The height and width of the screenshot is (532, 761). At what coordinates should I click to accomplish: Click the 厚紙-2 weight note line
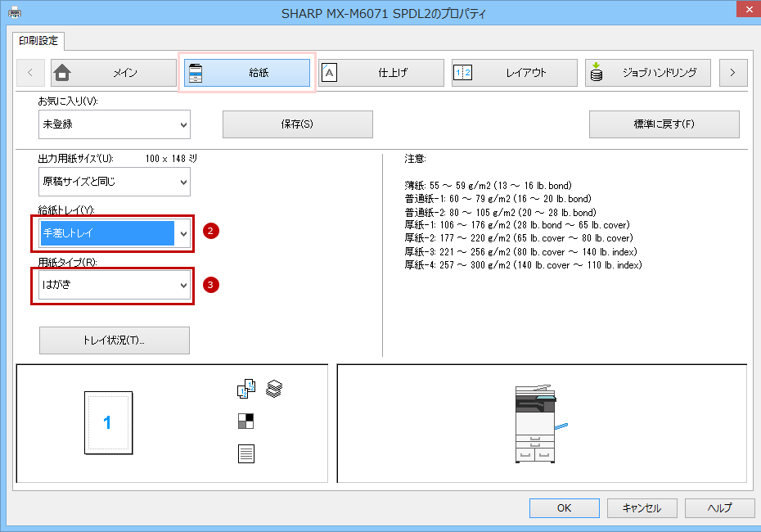(x=519, y=238)
